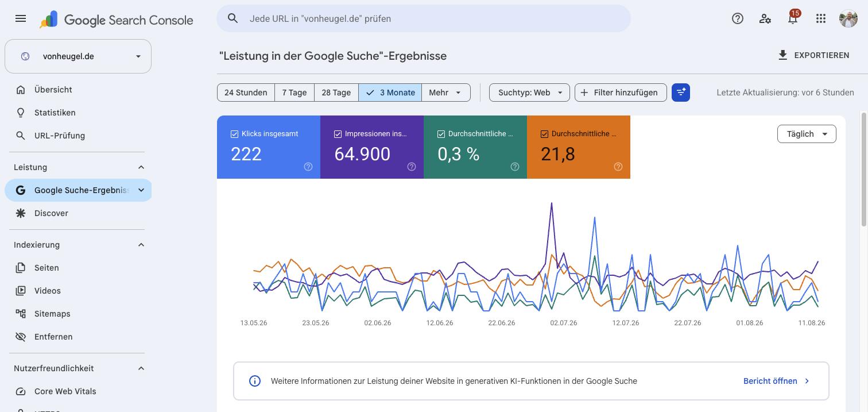Collapse the Leistung section
868x412 pixels.
coord(141,167)
